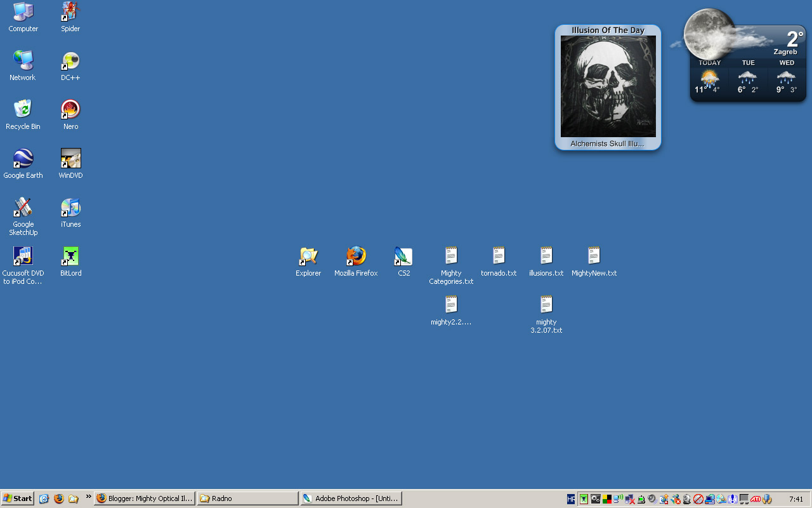Click the Windows Messenger tray icon
Screen dimensions: 812x508
point(675,499)
